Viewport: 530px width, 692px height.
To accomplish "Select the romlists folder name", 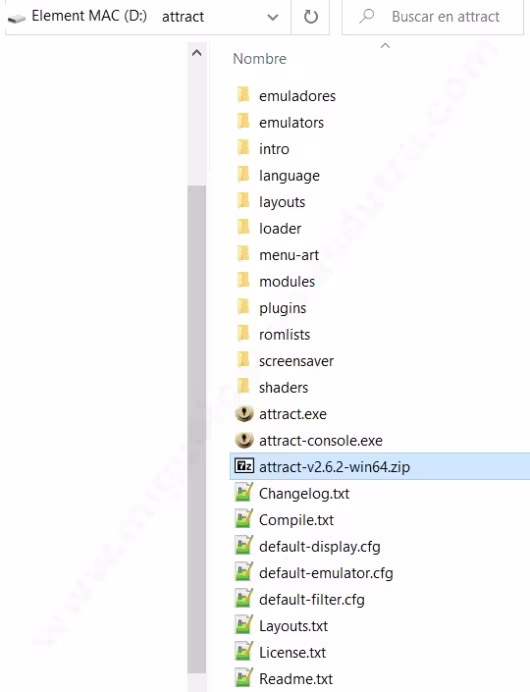I will coord(285,334).
